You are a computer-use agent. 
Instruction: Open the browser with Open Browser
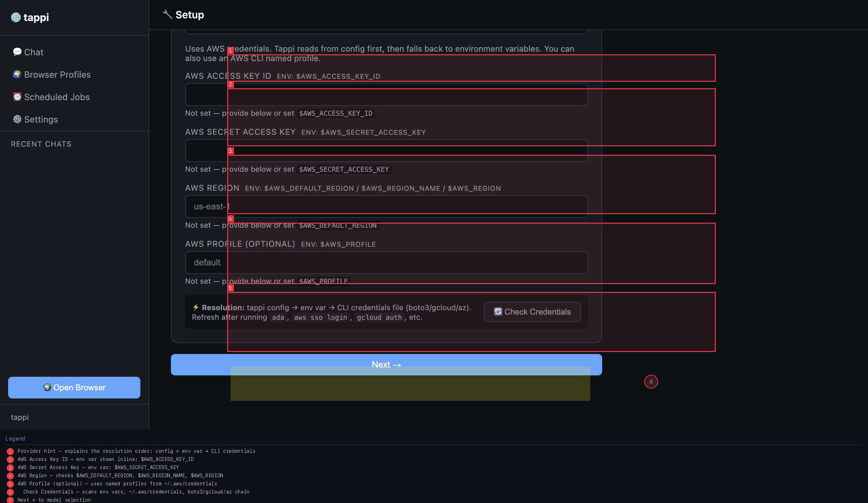(x=74, y=388)
